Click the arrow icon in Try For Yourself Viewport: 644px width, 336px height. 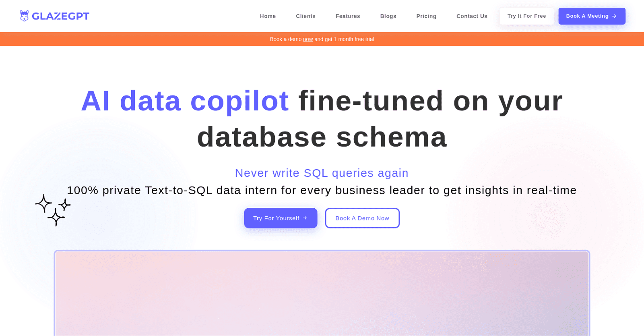[x=305, y=218]
